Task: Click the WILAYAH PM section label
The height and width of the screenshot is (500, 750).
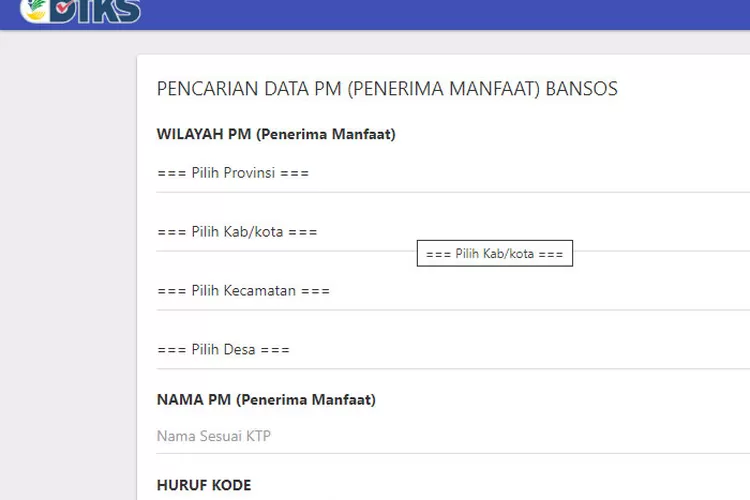Action: pyautogui.click(x=276, y=134)
